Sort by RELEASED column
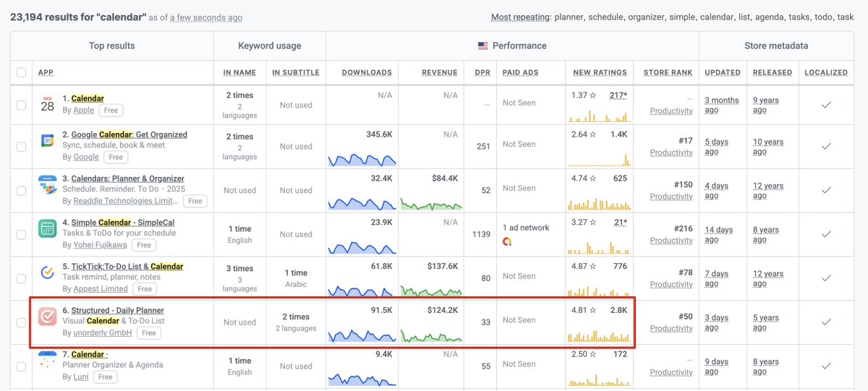Image resolution: width=868 pixels, height=391 pixels. pyautogui.click(x=772, y=72)
